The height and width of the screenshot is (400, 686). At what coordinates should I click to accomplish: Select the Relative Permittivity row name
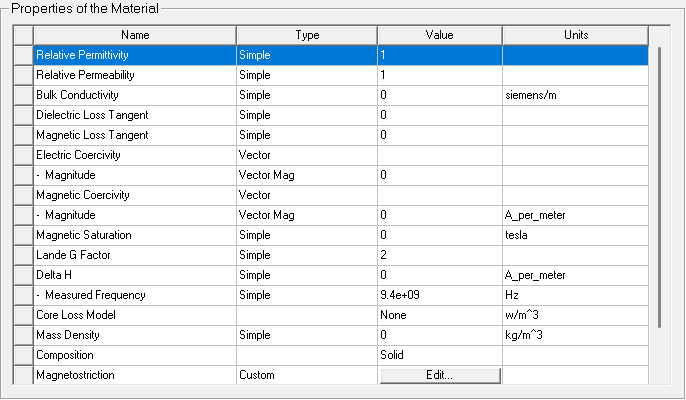(x=135, y=55)
